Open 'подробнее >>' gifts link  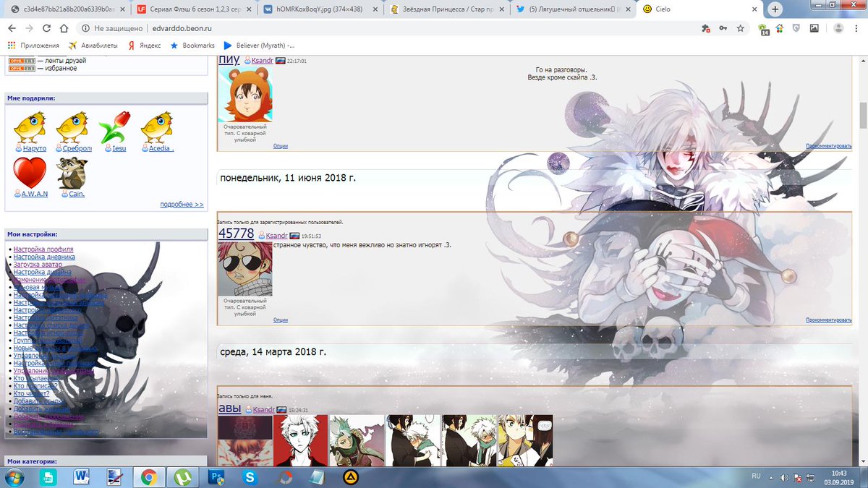(182, 205)
